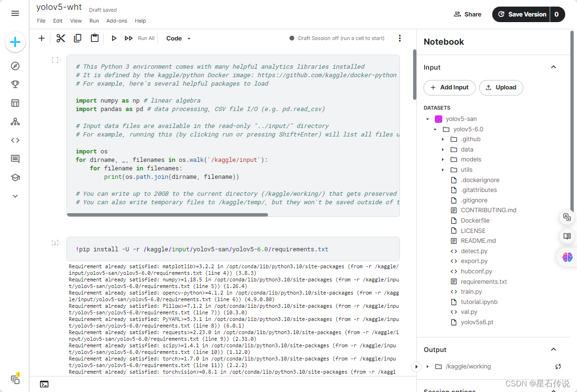577x392 pixels.
Task: Copy the selected cell
Action: (x=78, y=38)
